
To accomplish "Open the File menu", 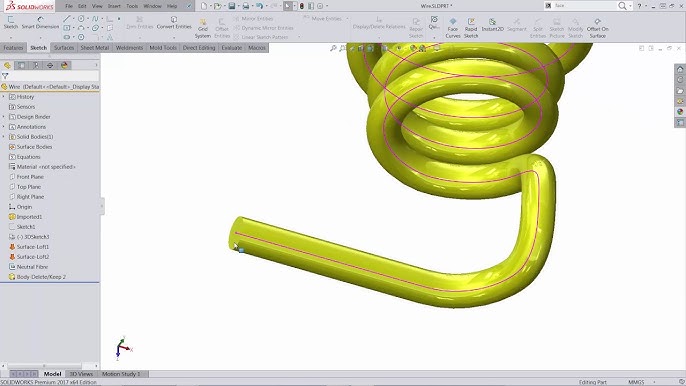I will (69, 6).
